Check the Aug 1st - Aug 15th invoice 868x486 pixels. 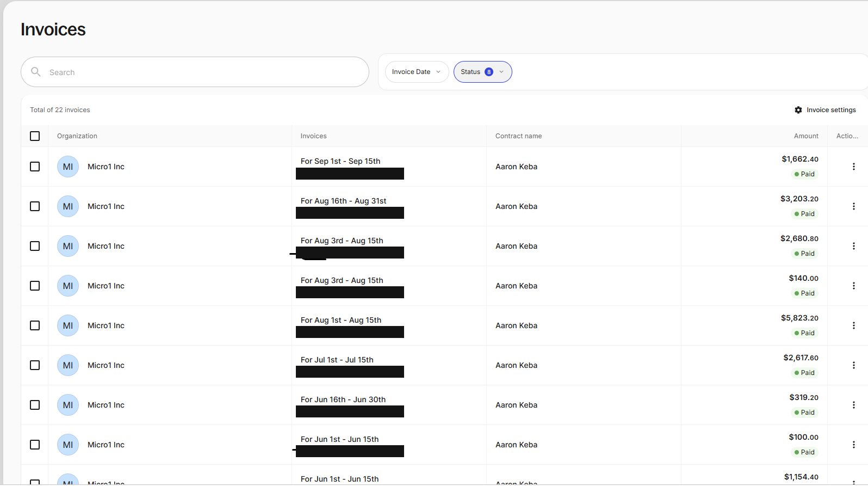[35, 325]
